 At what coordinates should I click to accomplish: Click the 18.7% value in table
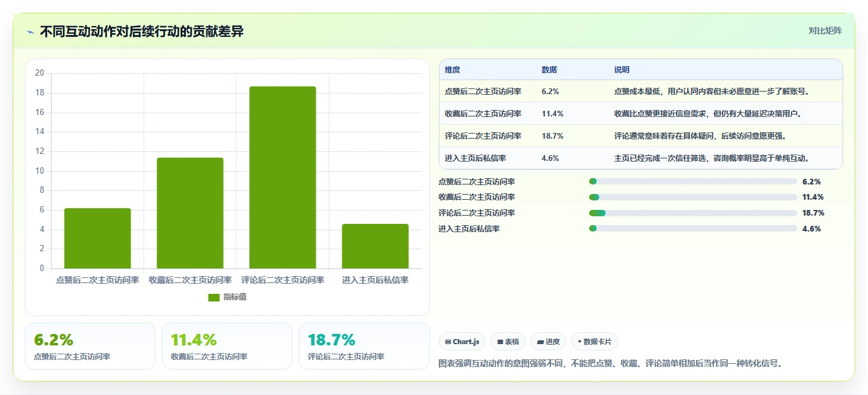point(552,136)
